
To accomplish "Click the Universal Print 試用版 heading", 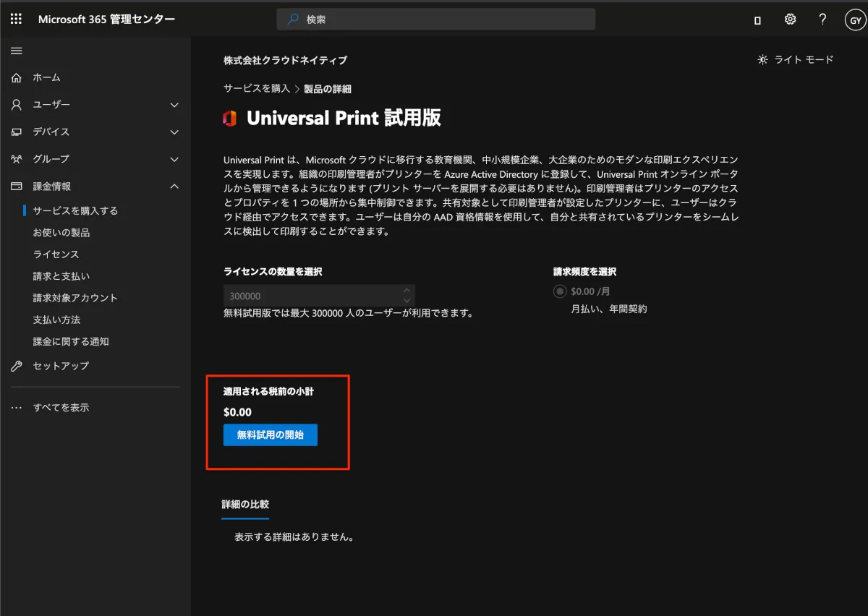I will click(344, 119).
